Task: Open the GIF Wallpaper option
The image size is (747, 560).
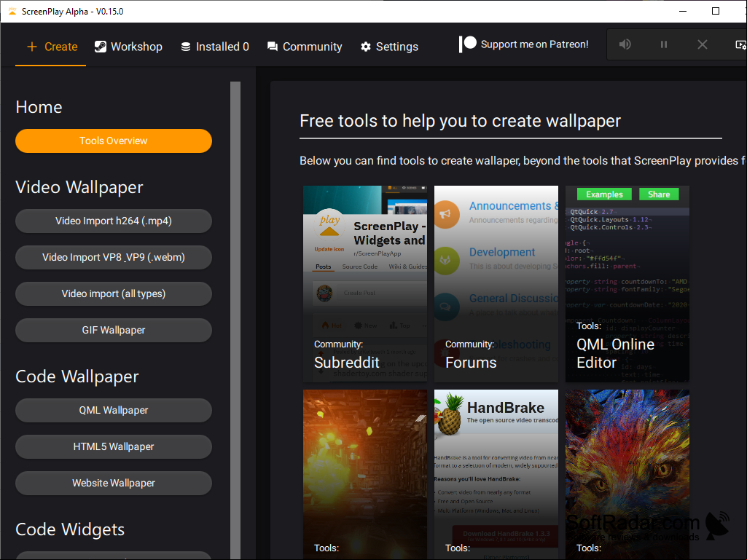Action: click(x=114, y=330)
